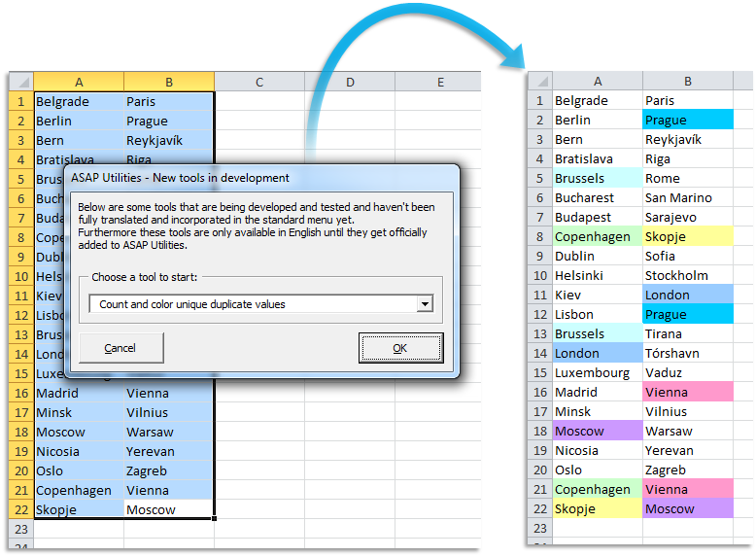756x557 pixels.
Task: Click the select-all corner in right sheet
Action: point(540,81)
